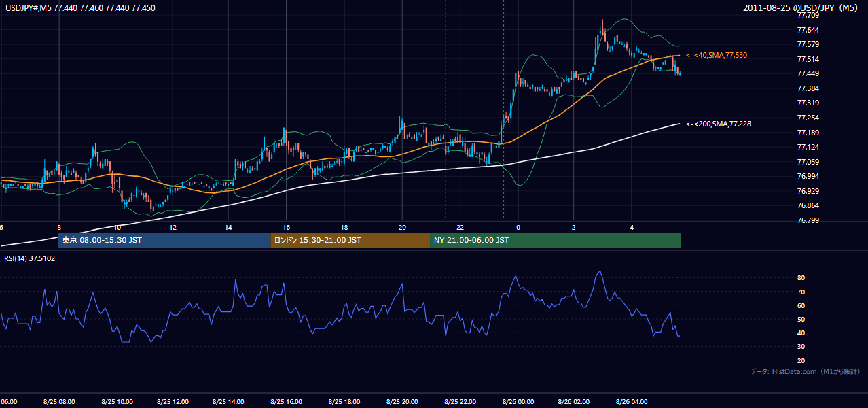Click the orange 40 SMA 77.530 label
Viewport: 868px width, 408px height.
coord(717,55)
